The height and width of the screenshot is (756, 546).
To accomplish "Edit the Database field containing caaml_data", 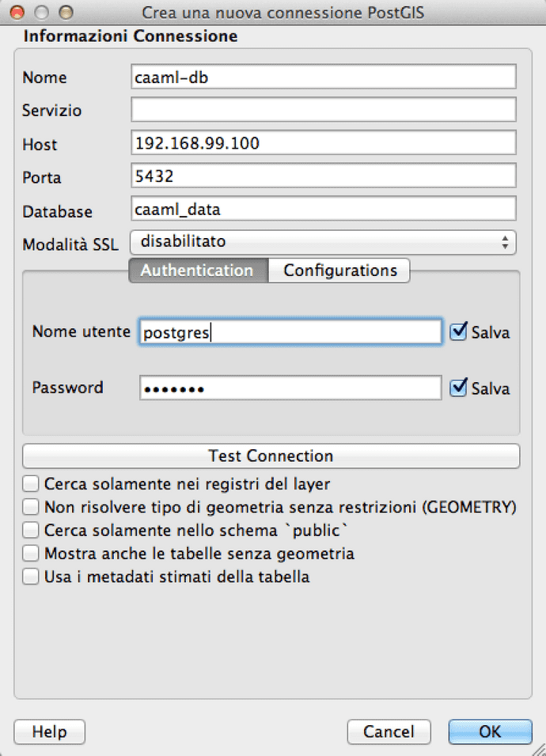I will click(x=323, y=209).
